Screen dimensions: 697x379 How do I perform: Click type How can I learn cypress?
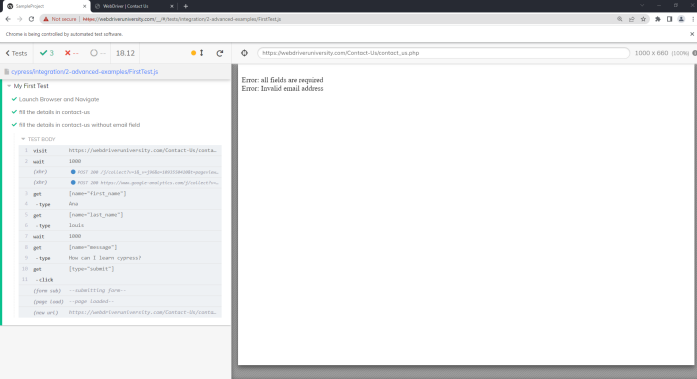tap(120, 258)
